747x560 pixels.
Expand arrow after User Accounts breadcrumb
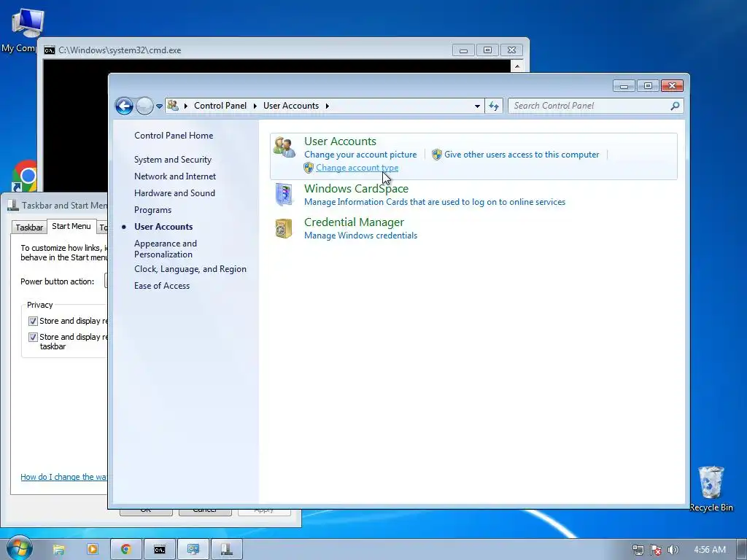click(328, 106)
